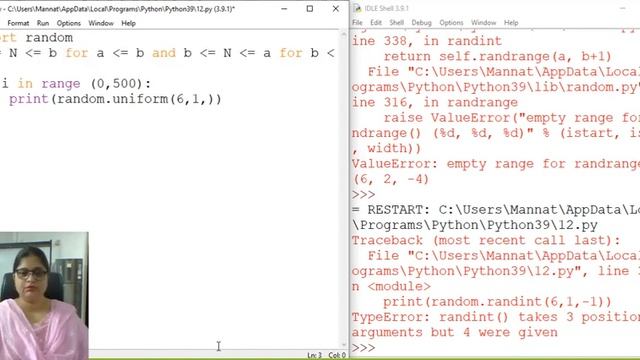Click 'arguments but 4 were given' text

point(454,332)
